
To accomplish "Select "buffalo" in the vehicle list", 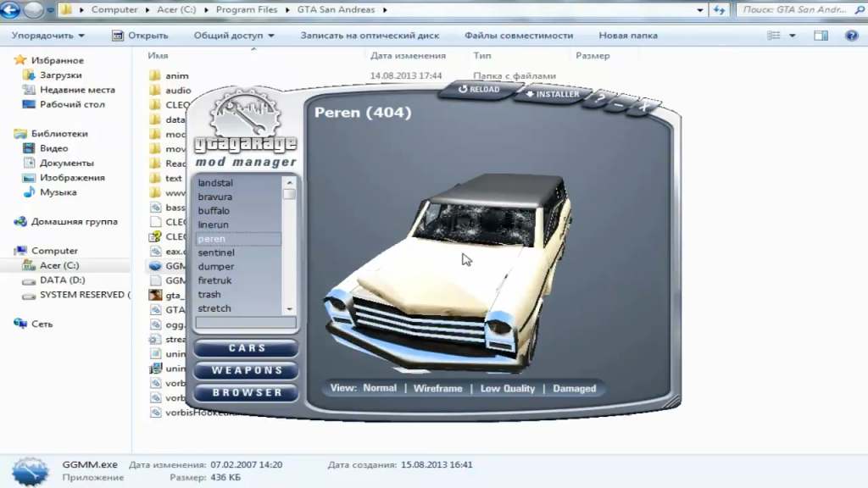I will [238, 211].
